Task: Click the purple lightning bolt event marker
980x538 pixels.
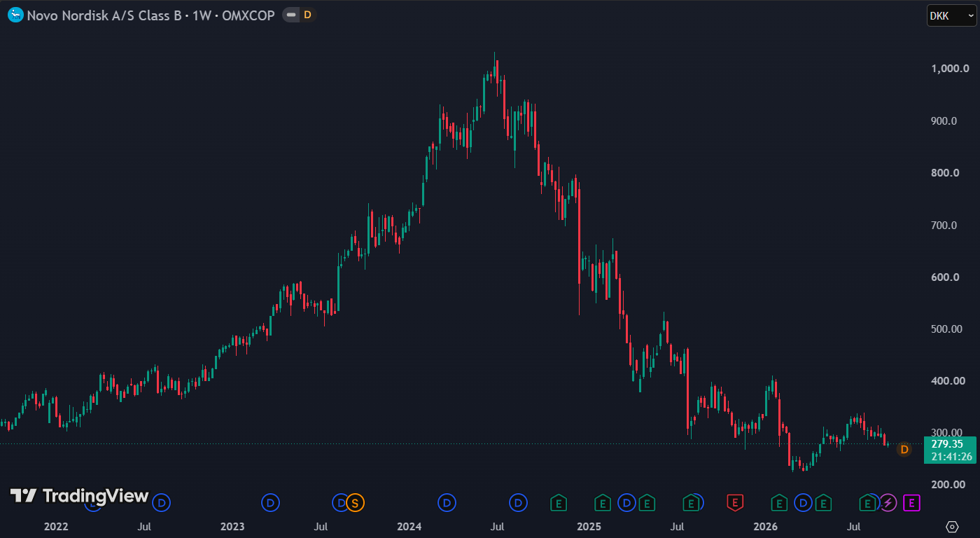Action: click(888, 502)
